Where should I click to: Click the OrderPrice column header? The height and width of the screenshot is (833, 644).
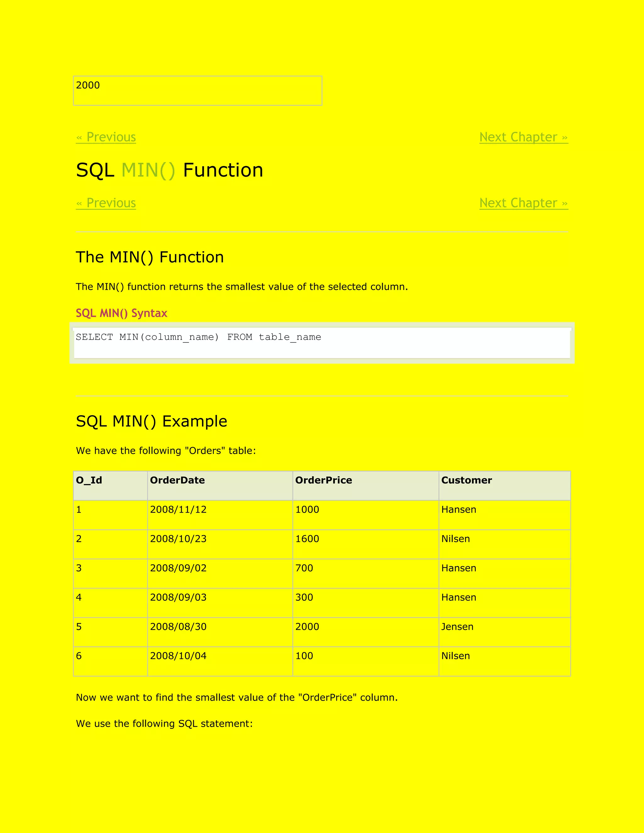click(x=365, y=486)
